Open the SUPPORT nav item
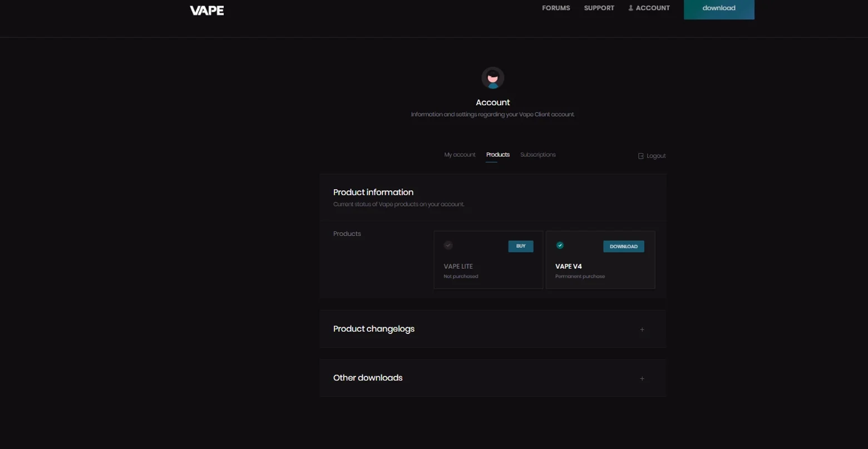868x449 pixels. 599,8
